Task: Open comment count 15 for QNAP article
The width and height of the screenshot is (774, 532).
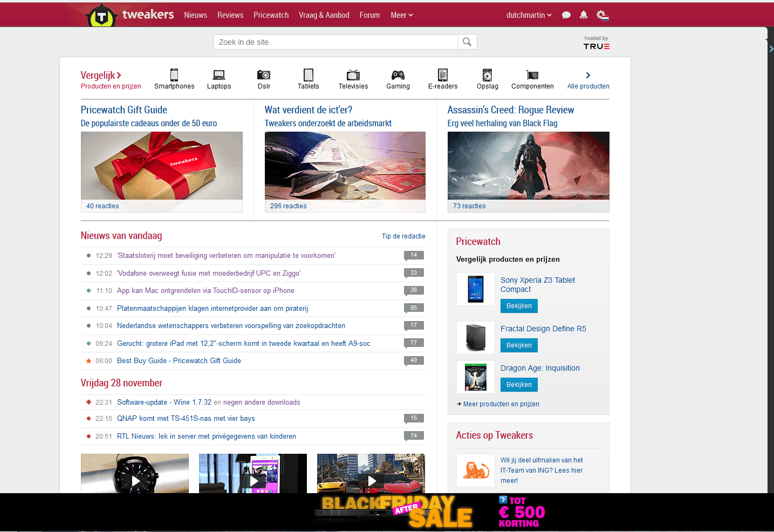Action: tap(414, 418)
